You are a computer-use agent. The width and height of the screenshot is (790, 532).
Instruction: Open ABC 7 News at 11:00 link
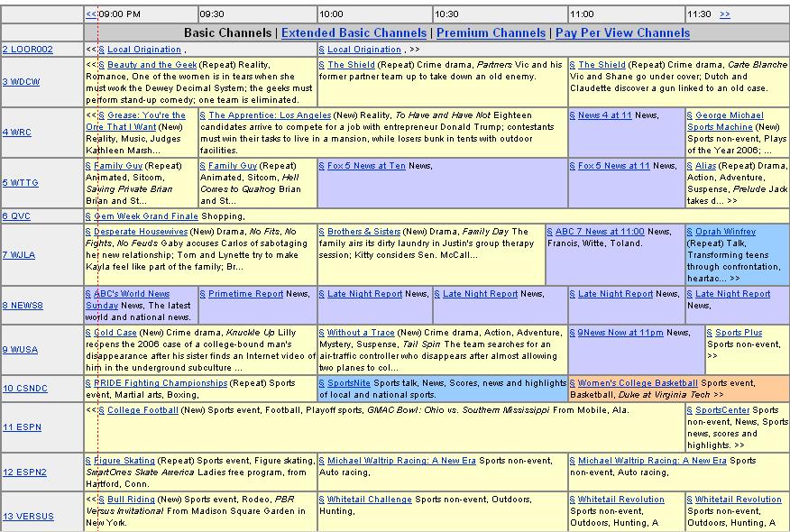tap(600, 232)
